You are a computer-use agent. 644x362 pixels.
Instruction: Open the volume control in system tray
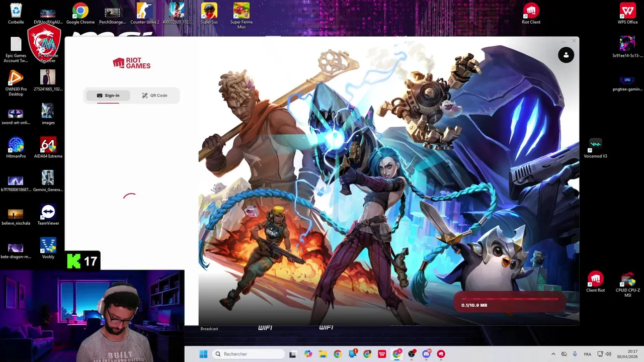click(608, 354)
